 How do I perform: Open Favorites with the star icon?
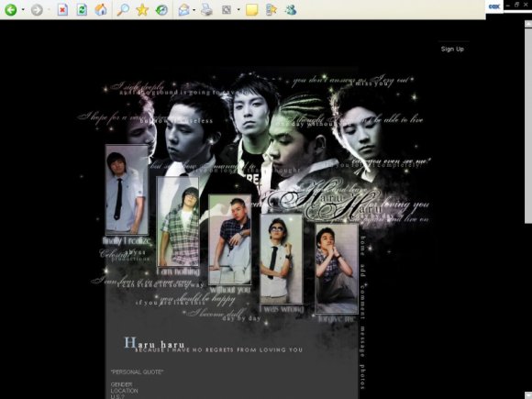click(142, 9)
